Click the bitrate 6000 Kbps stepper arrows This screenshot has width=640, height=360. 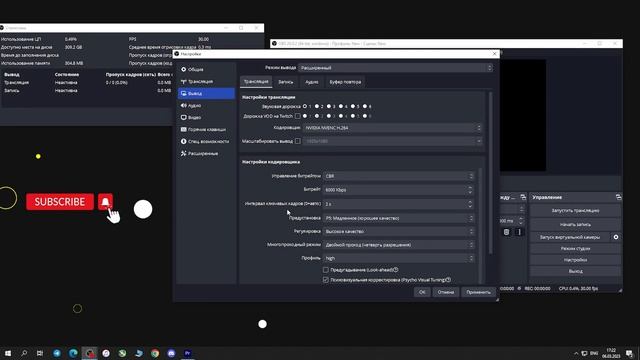pyautogui.click(x=470, y=190)
